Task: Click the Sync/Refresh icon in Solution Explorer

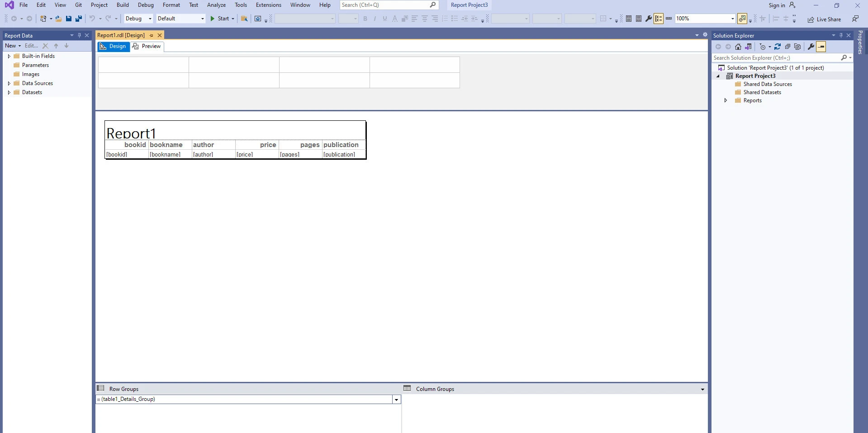Action: (778, 47)
